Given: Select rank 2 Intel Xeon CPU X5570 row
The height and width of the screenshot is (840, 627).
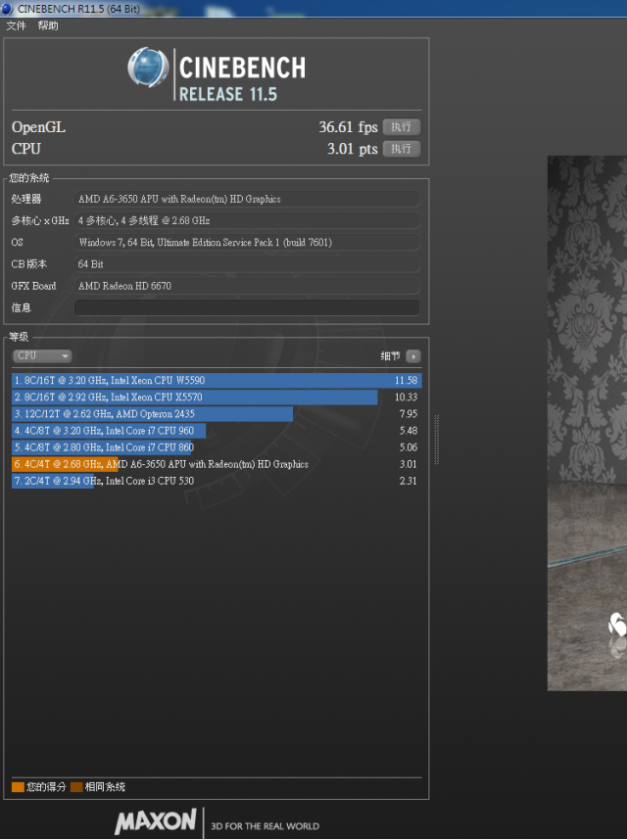Looking at the screenshot, I should (217, 397).
